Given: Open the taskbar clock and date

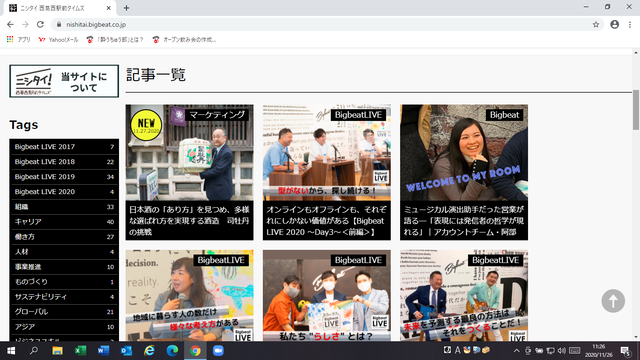Looking at the screenshot, I should point(598,351).
